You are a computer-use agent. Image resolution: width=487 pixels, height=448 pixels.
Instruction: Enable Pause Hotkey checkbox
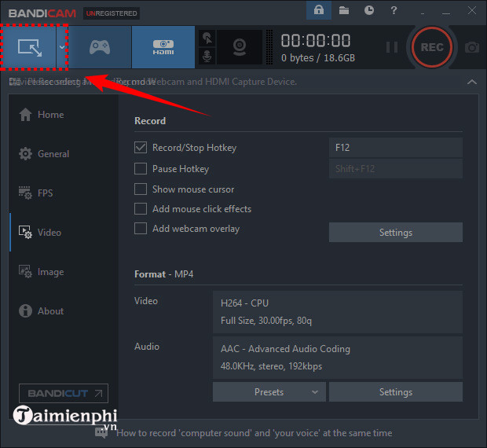coord(141,169)
